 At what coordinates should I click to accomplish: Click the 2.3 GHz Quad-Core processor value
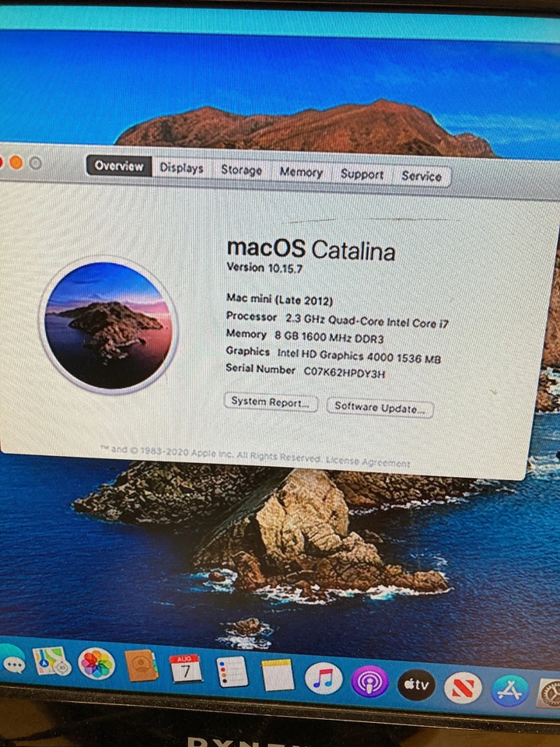(x=366, y=321)
